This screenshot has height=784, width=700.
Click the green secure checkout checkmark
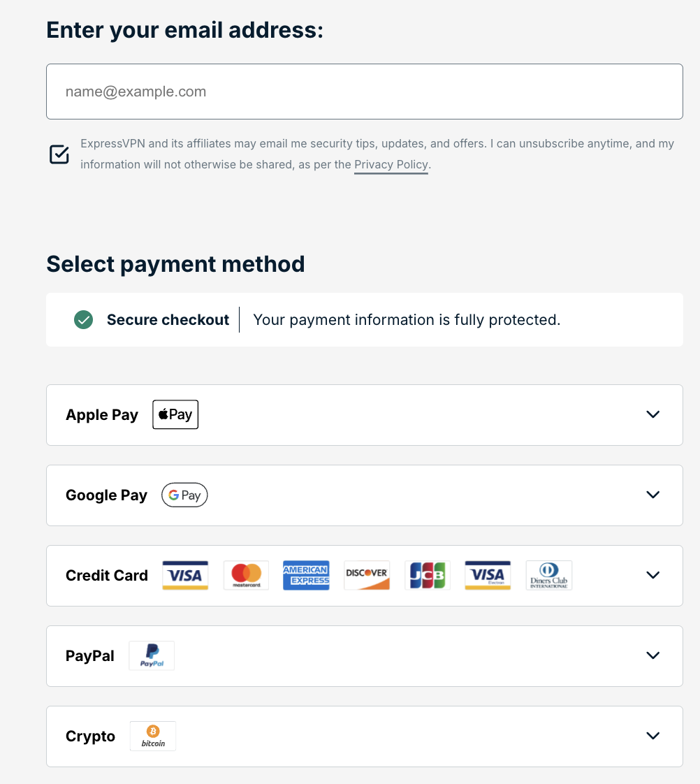pyautogui.click(x=84, y=320)
